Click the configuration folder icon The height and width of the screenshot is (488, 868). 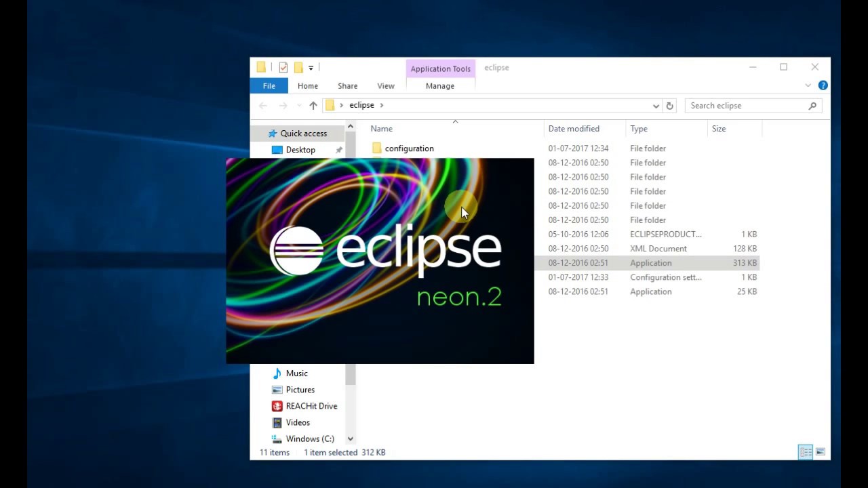click(377, 148)
